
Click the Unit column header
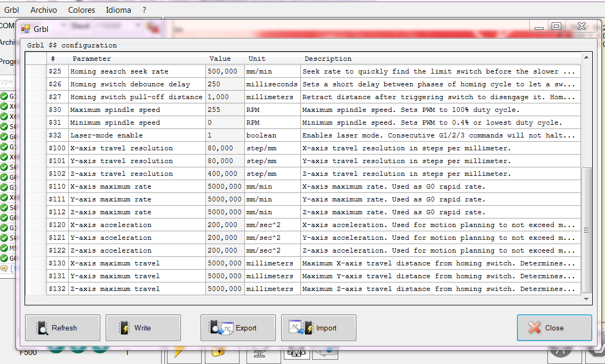273,59
